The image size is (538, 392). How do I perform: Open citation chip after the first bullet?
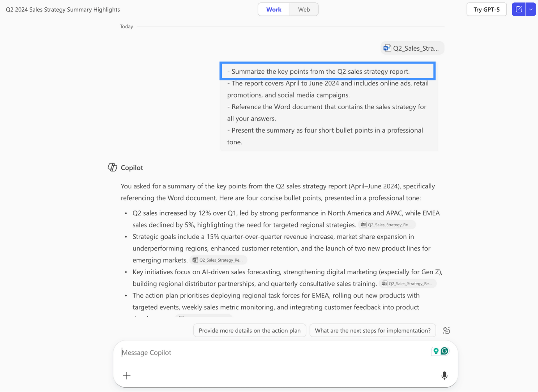tap(387, 225)
